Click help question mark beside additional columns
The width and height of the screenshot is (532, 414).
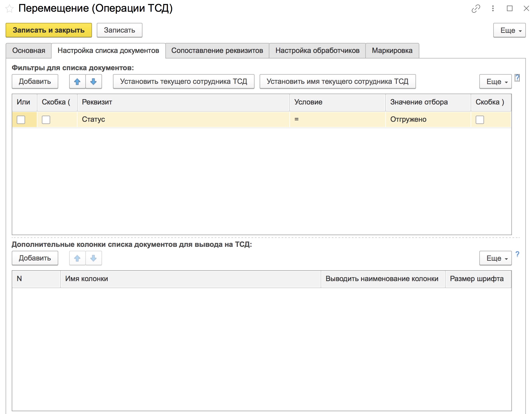point(517,254)
